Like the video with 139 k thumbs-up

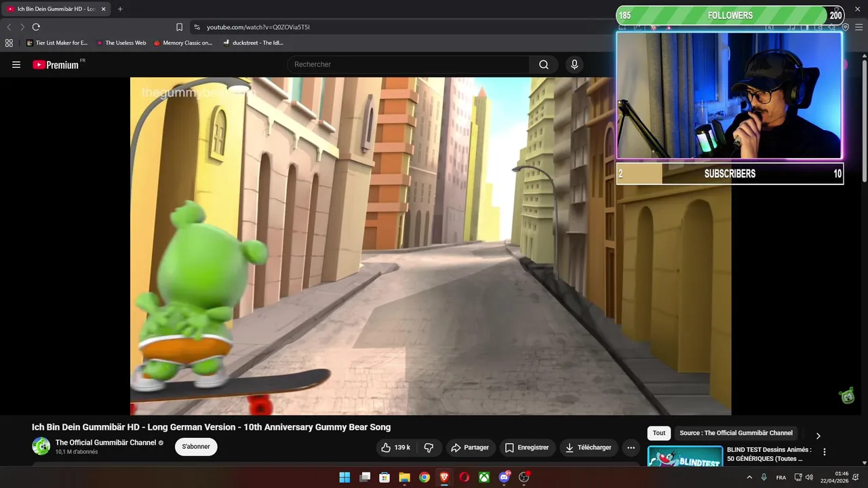coord(395,447)
